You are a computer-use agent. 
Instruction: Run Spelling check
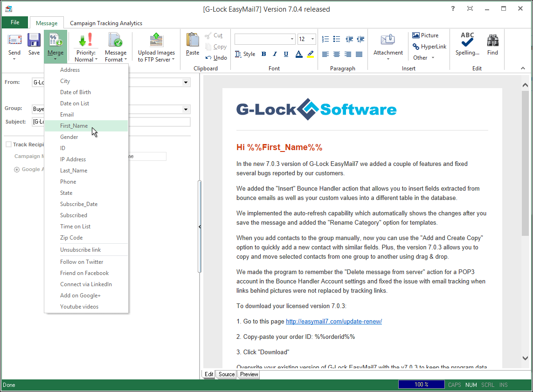(467, 44)
